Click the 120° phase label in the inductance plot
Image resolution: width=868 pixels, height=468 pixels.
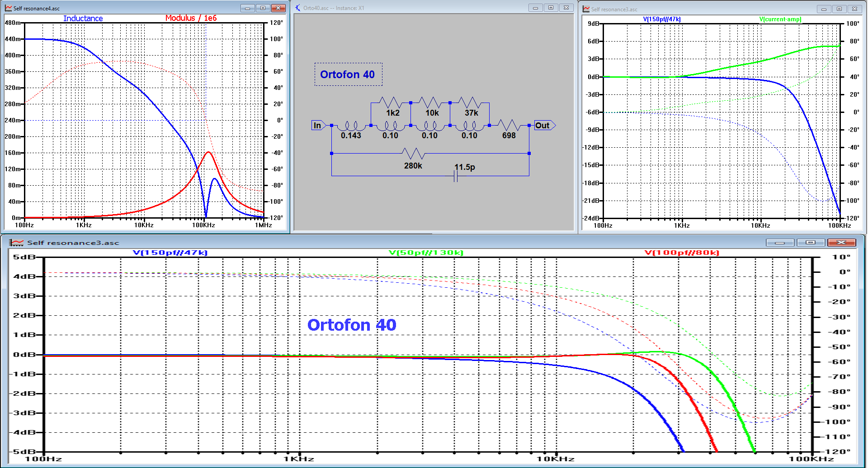point(277,23)
